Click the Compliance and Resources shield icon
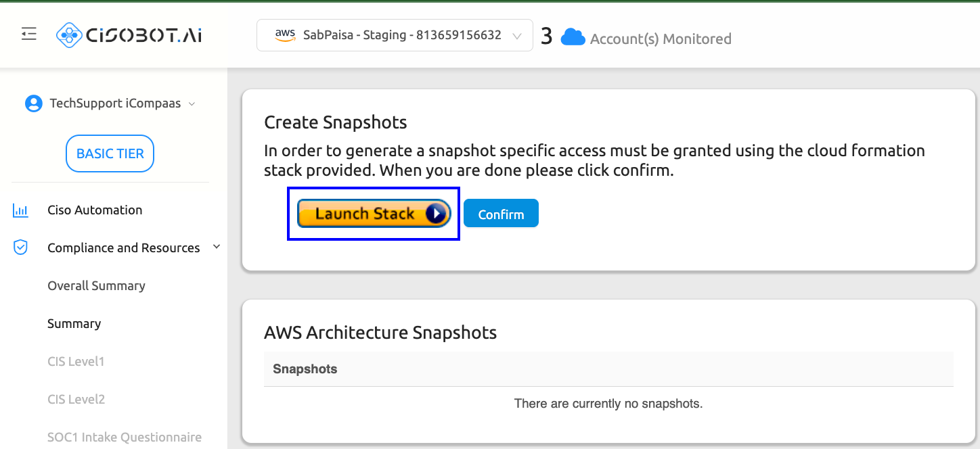This screenshot has width=980, height=449. (20, 247)
